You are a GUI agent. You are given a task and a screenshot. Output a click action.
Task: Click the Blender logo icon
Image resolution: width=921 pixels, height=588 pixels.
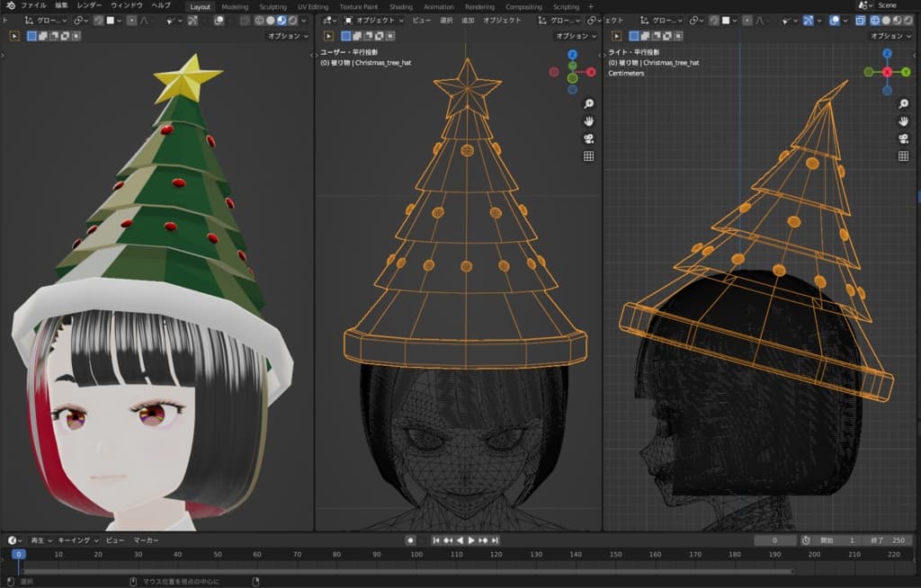(10, 5)
